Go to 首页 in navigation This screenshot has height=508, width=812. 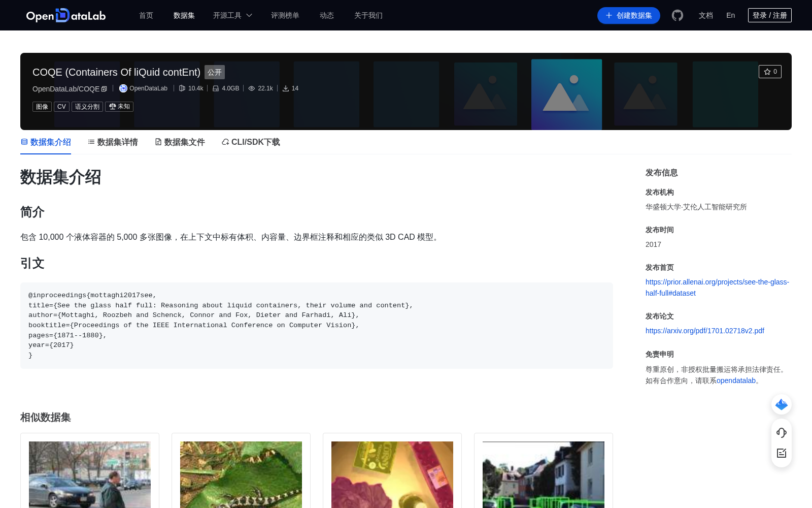click(146, 15)
